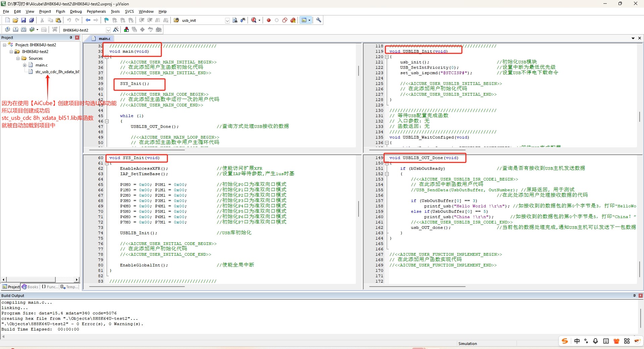Click the Sogou input method tray icon
Screen dimensions: 644x349
click(565, 341)
